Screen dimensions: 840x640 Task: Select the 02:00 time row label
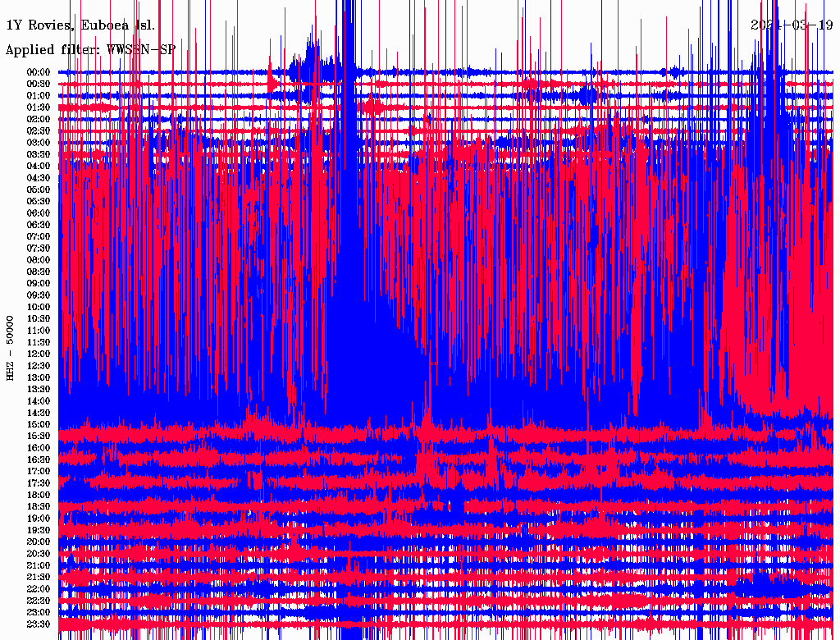[39, 119]
